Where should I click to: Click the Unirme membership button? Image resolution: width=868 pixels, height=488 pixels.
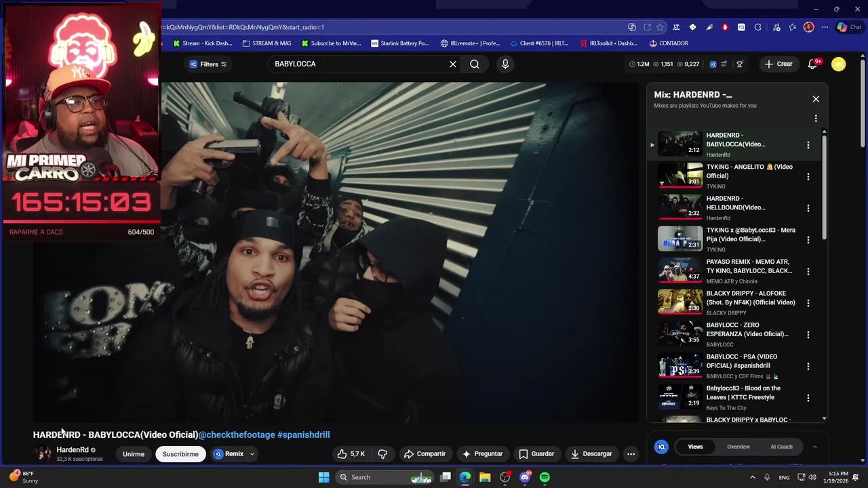(x=134, y=454)
